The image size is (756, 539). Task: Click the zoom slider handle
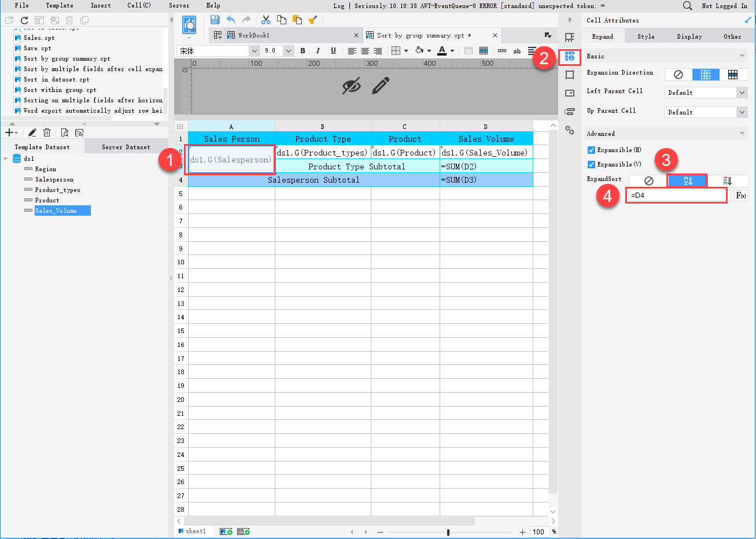click(x=448, y=532)
